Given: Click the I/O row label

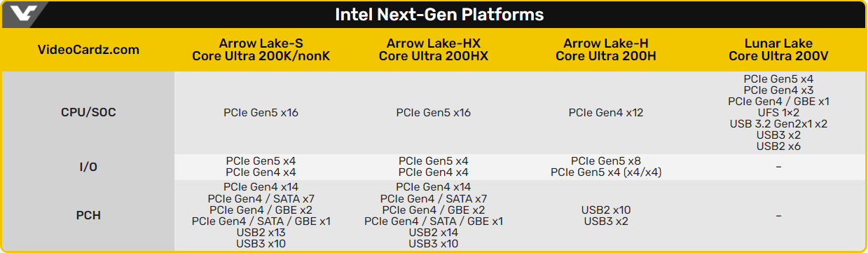Looking at the screenshot, I should pyautogui.click(x=88, y=167).
